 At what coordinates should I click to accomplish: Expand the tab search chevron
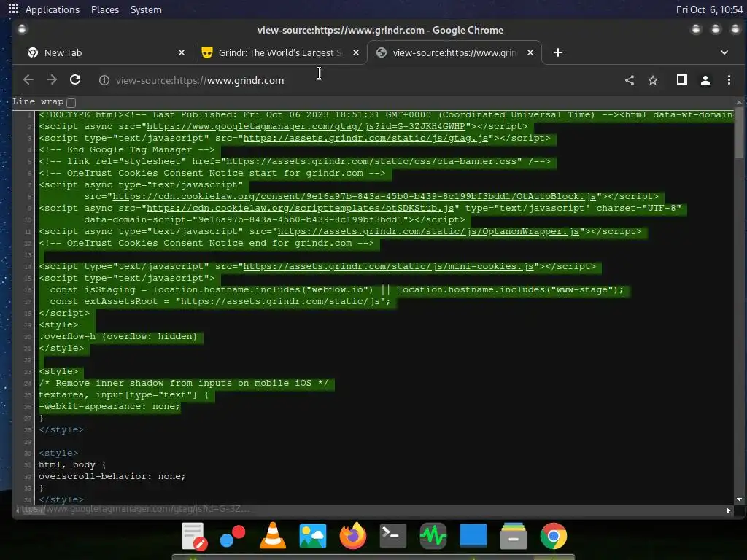[x=724, y=52]
